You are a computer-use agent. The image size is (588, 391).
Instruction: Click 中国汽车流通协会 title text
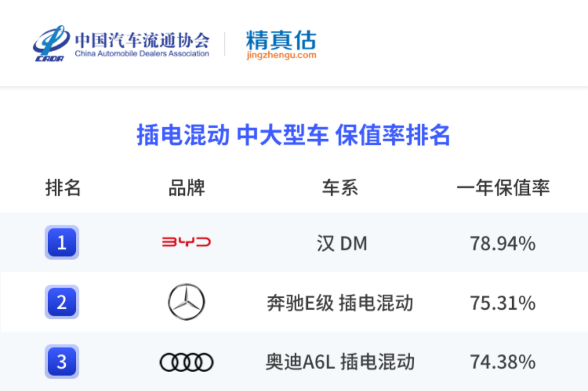[142, 40]
